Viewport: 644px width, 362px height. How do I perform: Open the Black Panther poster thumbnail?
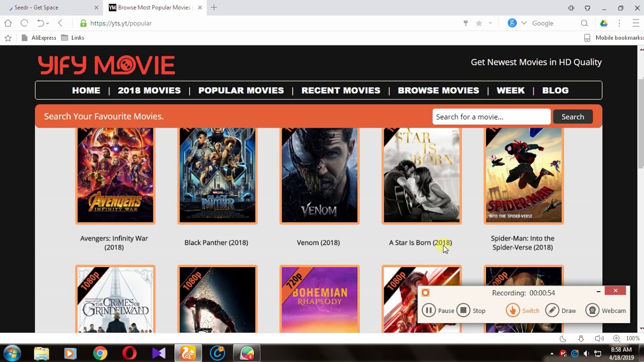[x=217, y=175]
